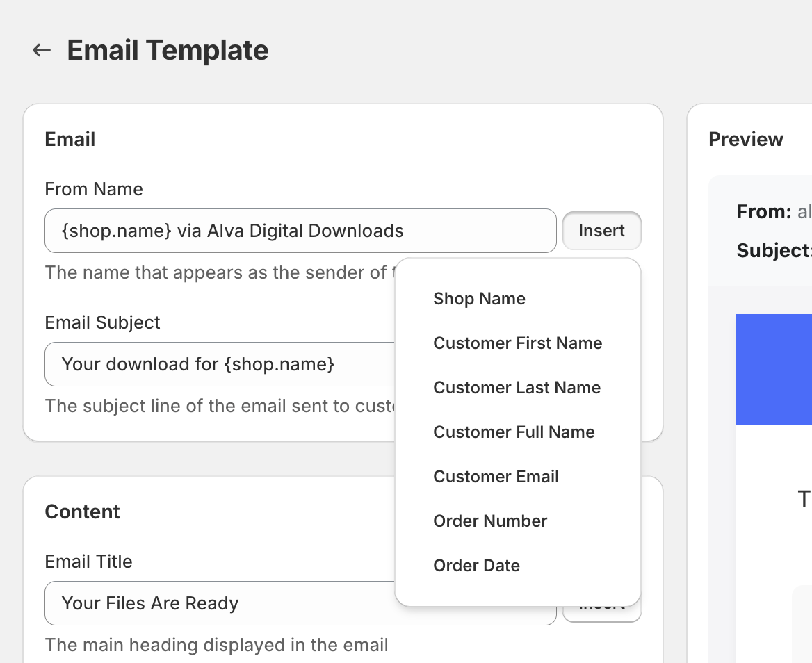
Task: Open the Insert dropdown next to From Name
Action: coord(602,231)
